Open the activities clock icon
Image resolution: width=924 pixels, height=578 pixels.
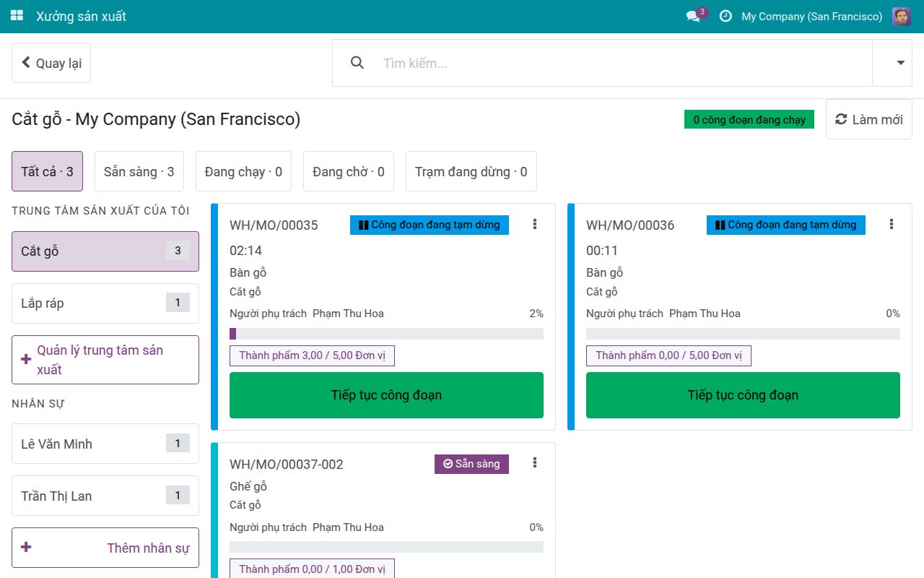pos(725,16)
